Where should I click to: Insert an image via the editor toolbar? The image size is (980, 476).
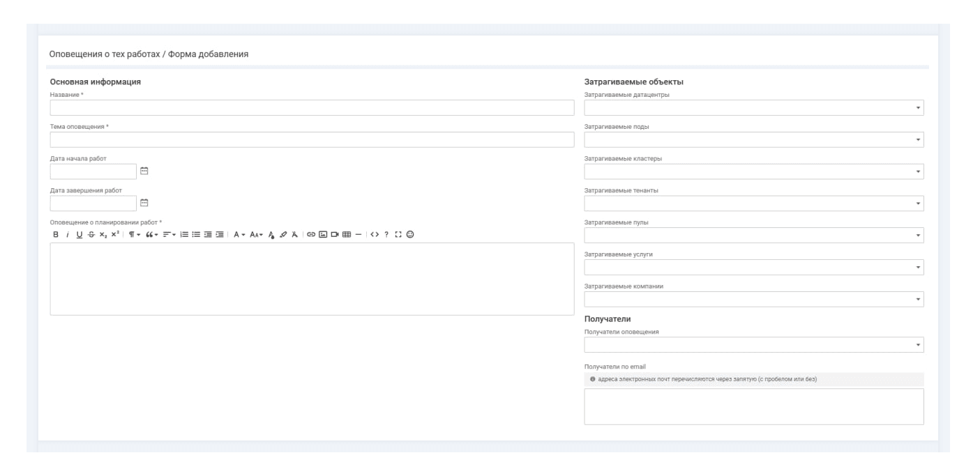pos(323,235)
